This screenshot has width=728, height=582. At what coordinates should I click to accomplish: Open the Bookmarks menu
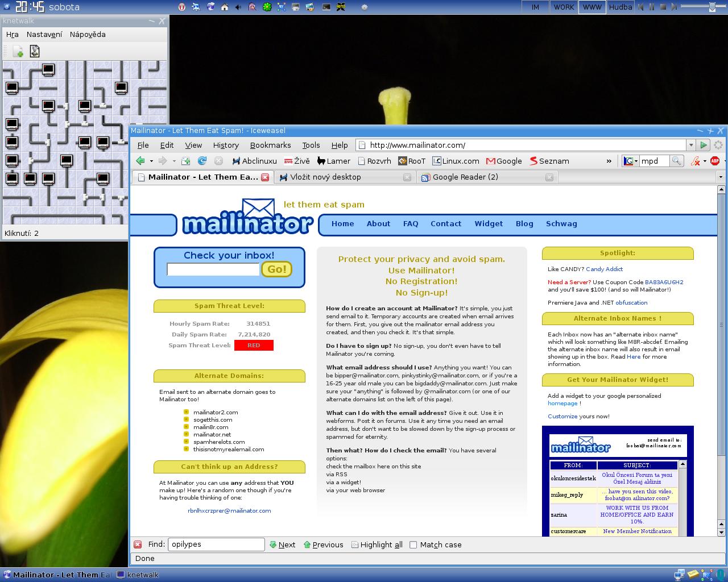coord(270,145)
